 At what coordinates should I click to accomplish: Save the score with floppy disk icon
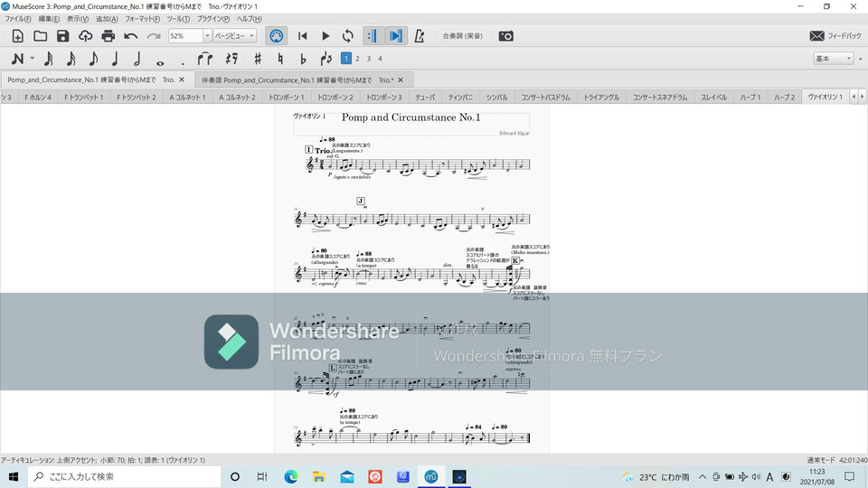pos(62,36)
